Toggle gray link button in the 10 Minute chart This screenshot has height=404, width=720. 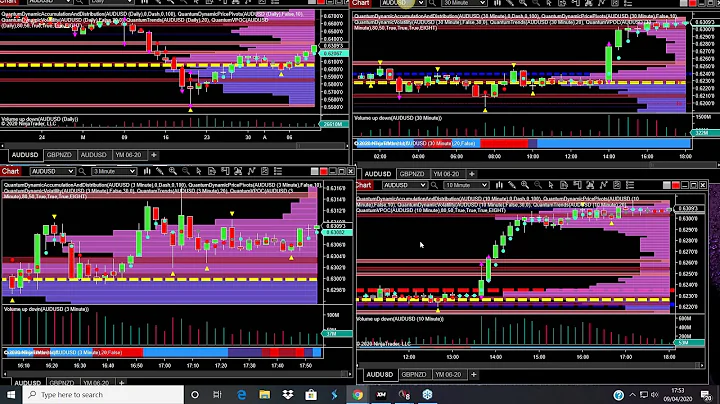tap(667, 185)
